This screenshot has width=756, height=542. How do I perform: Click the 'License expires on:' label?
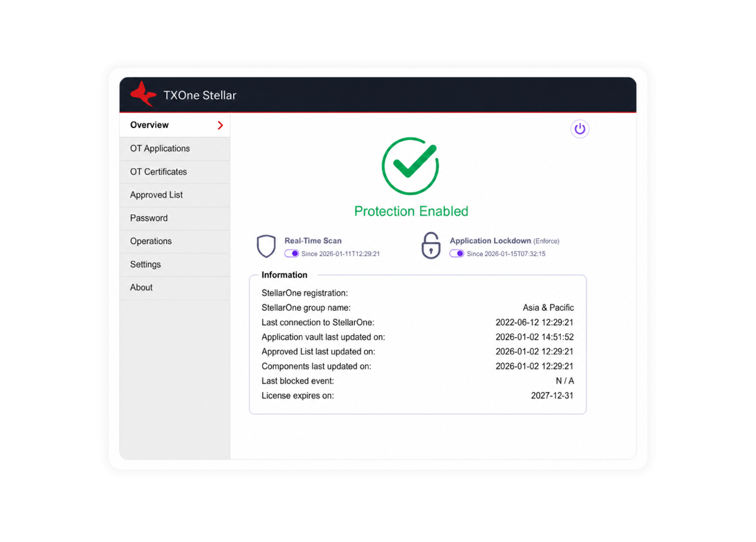(x=297, y=396)
